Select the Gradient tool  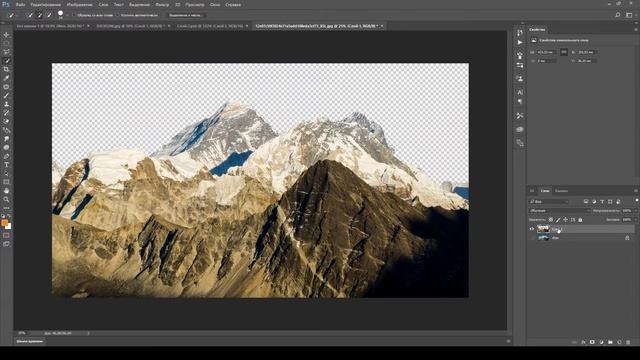(x=6, y=130)
